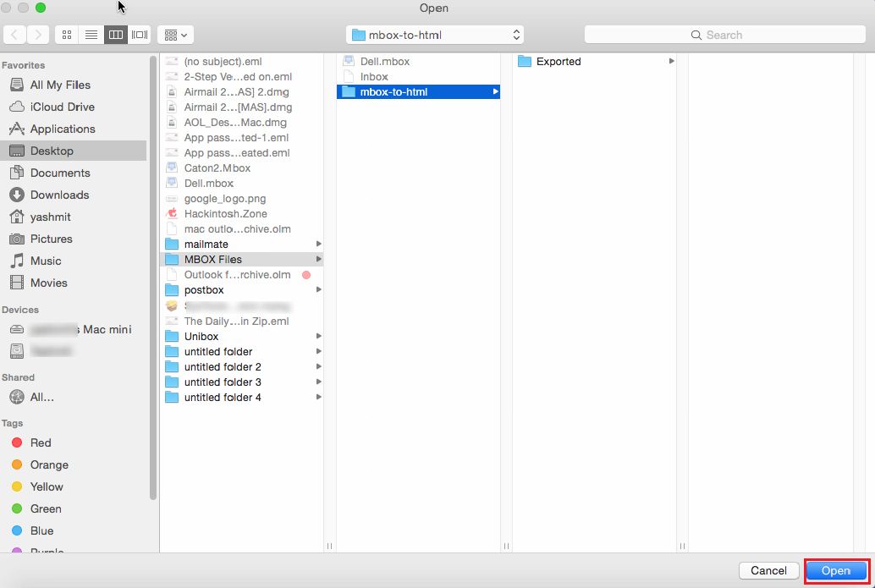Select Applications in Favorites sidebar
Screen dimensions: 875x588
[62, 129]
